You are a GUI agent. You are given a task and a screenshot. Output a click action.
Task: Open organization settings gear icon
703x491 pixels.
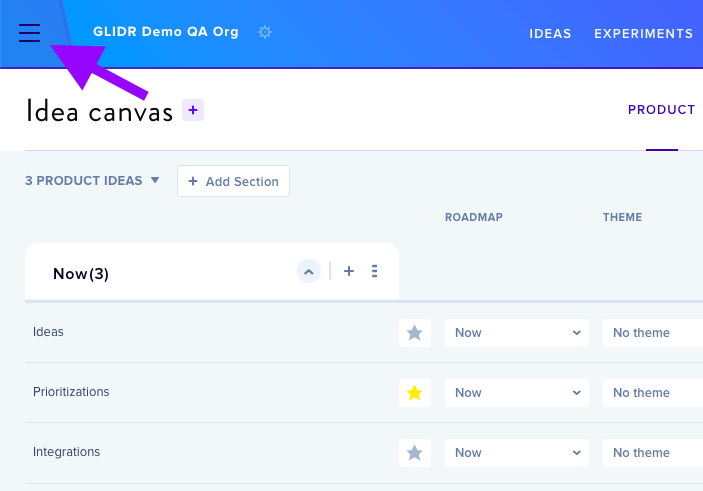tap(265, 32)
